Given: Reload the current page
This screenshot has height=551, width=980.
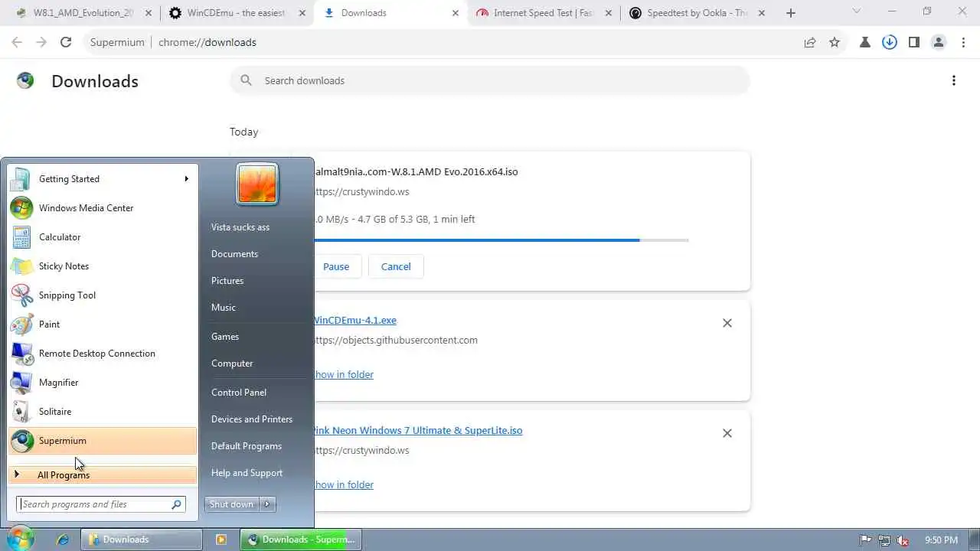Looking at the screenshot, I should [66, 42].
